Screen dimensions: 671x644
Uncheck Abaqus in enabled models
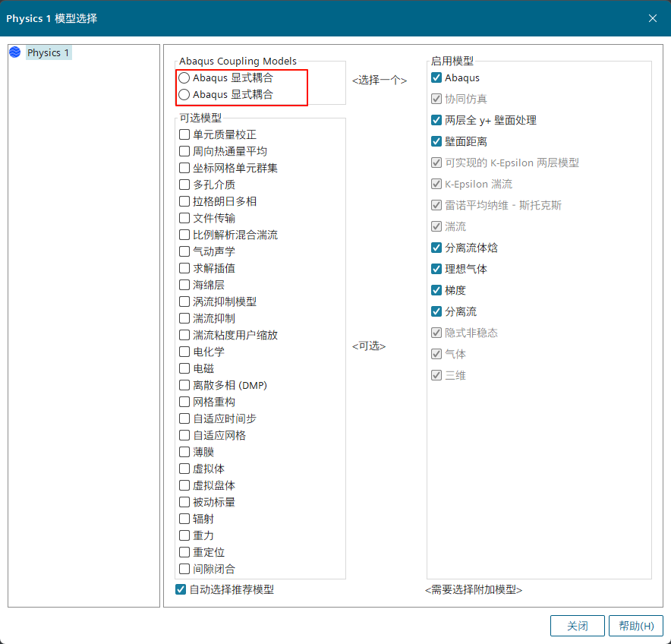pyautogui.click(x=436, y=78)
